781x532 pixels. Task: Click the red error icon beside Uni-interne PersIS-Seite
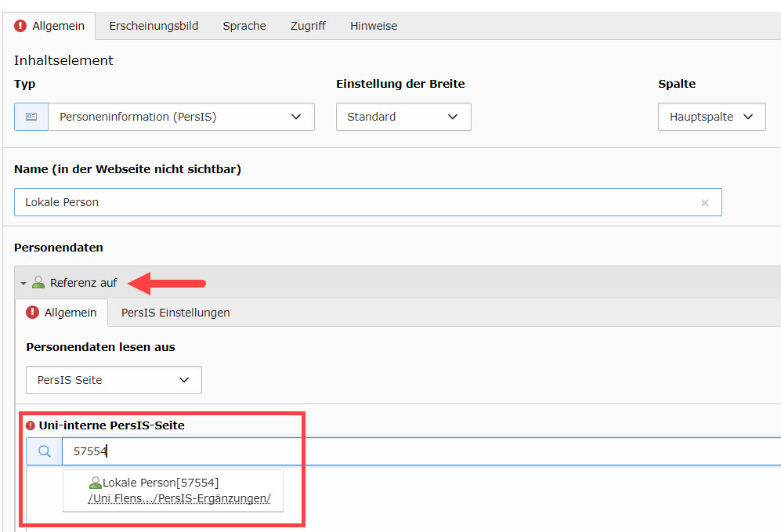[x=31, y=425]
